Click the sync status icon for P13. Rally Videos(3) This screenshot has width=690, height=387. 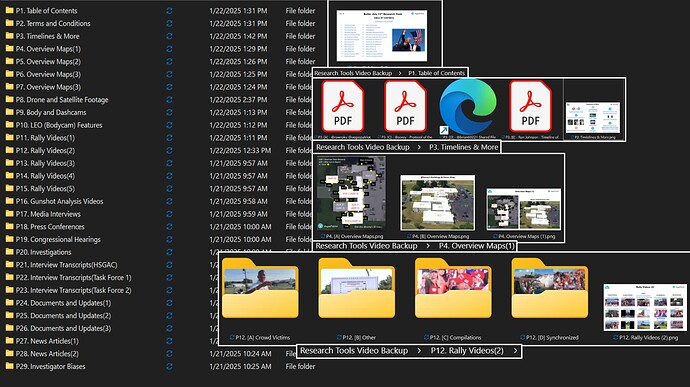pyautogui.click(x=169, y=163)
